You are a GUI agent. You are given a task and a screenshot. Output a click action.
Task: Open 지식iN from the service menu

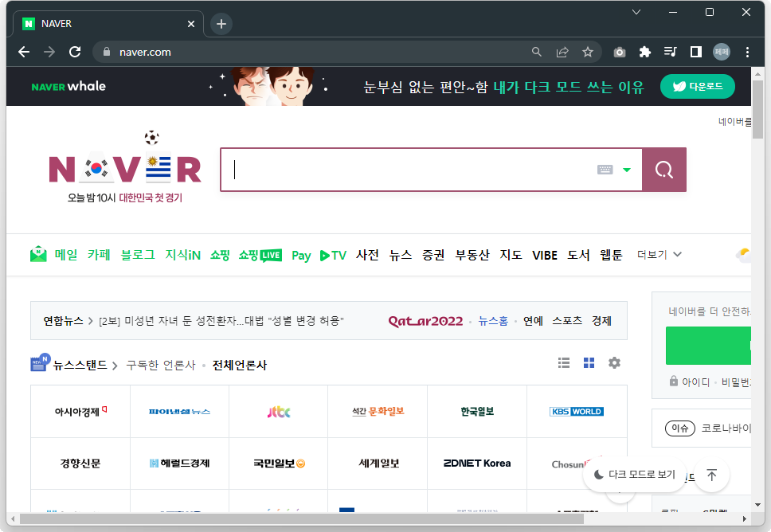pyautogui.click(x=183, y=255)
